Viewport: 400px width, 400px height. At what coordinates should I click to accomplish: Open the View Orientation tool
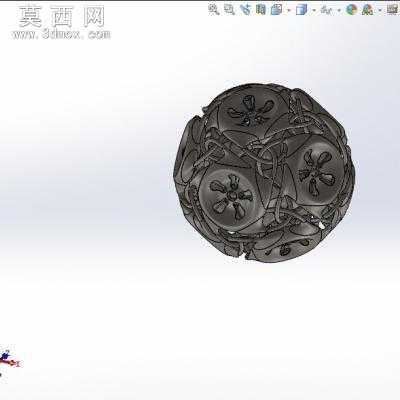pos(277,10)
